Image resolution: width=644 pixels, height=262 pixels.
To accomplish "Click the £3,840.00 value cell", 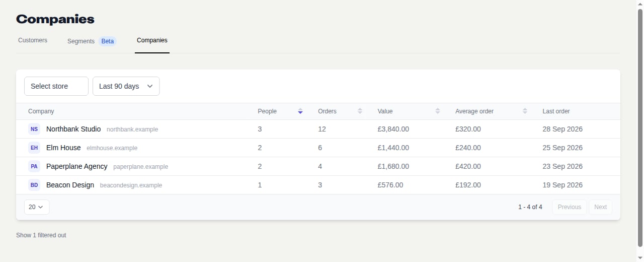I will [x=393, y=129].
